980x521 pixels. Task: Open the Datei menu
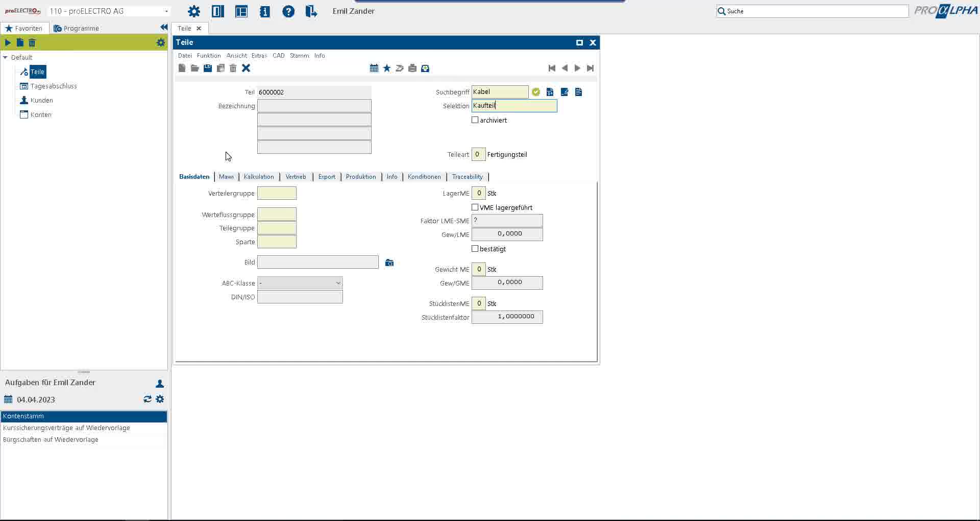pyautogui.click(x=185, y=56)
